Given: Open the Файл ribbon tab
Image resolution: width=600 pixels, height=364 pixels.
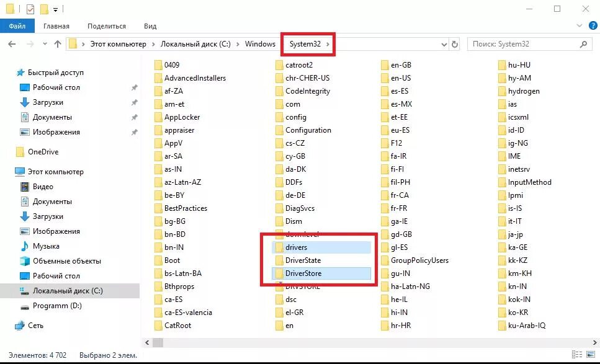Looking at the screenshot, I should pyautogui.click(x=17, y=26).
